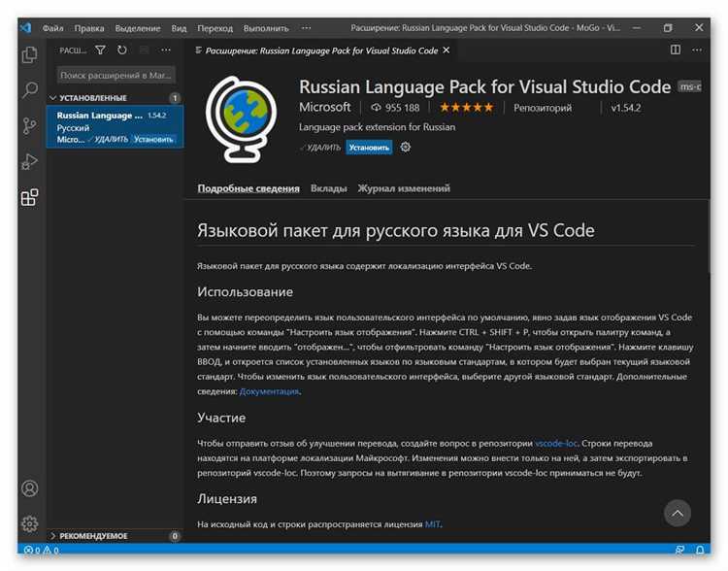Open the Accounts icon in activity bar
728x571 pixels.
(x=30, y=488)
